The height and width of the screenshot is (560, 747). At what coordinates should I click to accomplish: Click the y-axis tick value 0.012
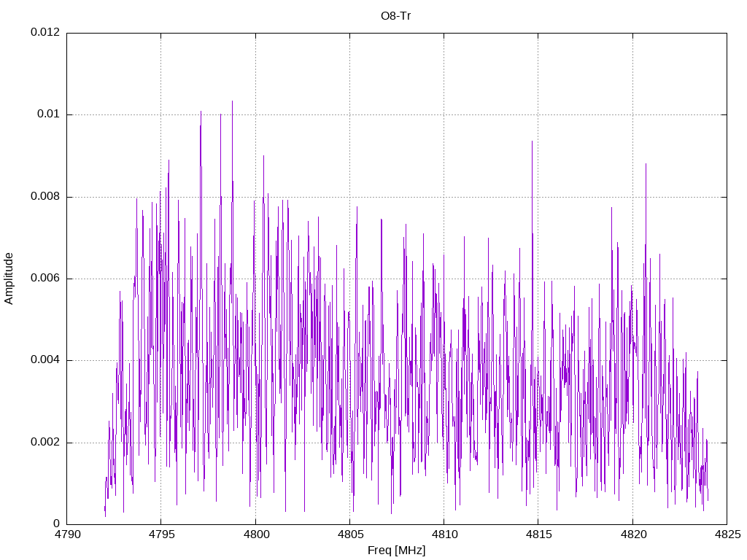tap(45, 32)
